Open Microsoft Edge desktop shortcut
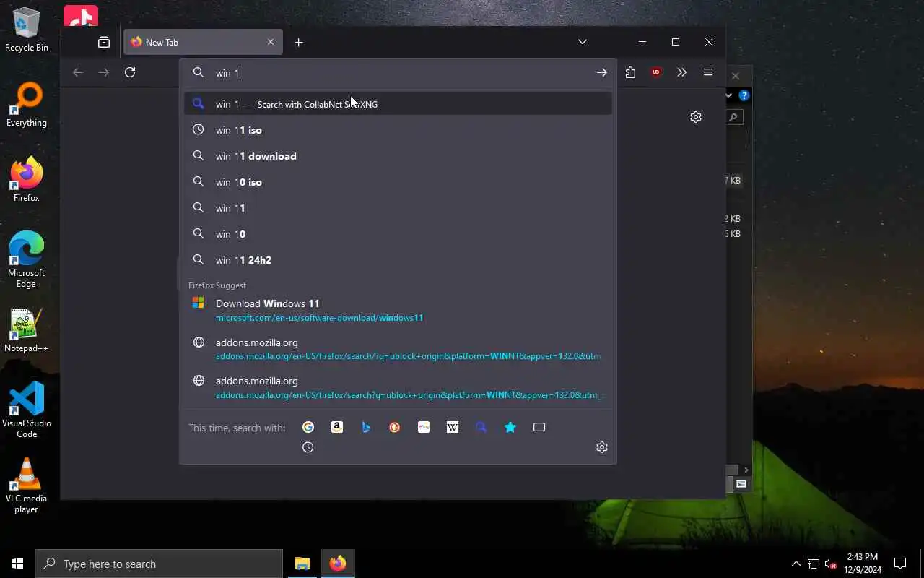Screen dimensions: 924x578 pyautogui.click(x=27, y=260)
